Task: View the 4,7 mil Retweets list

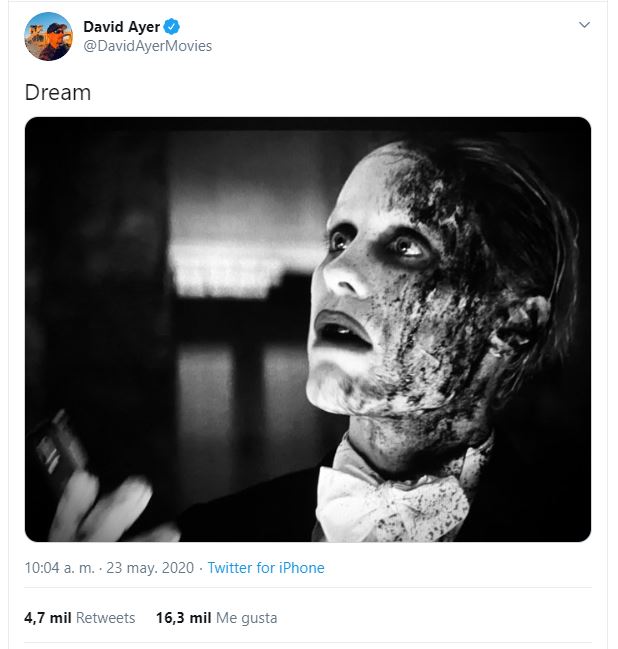Action: (x=79, y=618)
